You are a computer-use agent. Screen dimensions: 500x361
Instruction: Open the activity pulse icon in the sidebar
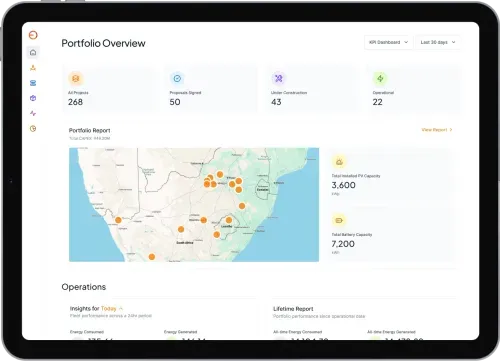point(33,113)
